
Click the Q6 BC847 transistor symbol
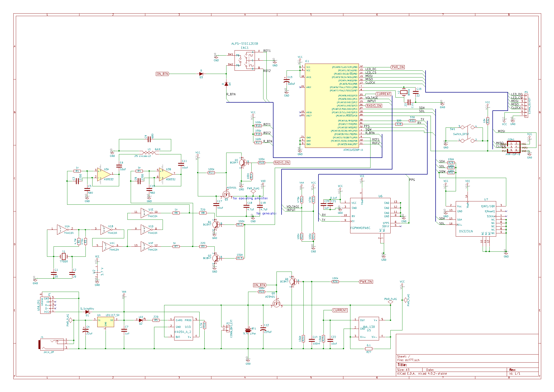[293, 281]
